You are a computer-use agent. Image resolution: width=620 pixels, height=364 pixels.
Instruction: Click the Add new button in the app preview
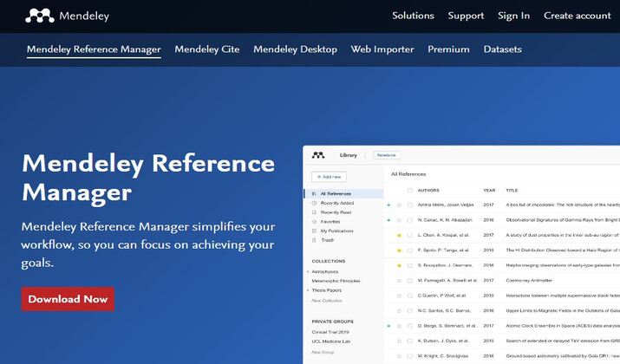[x=329, y=177]
